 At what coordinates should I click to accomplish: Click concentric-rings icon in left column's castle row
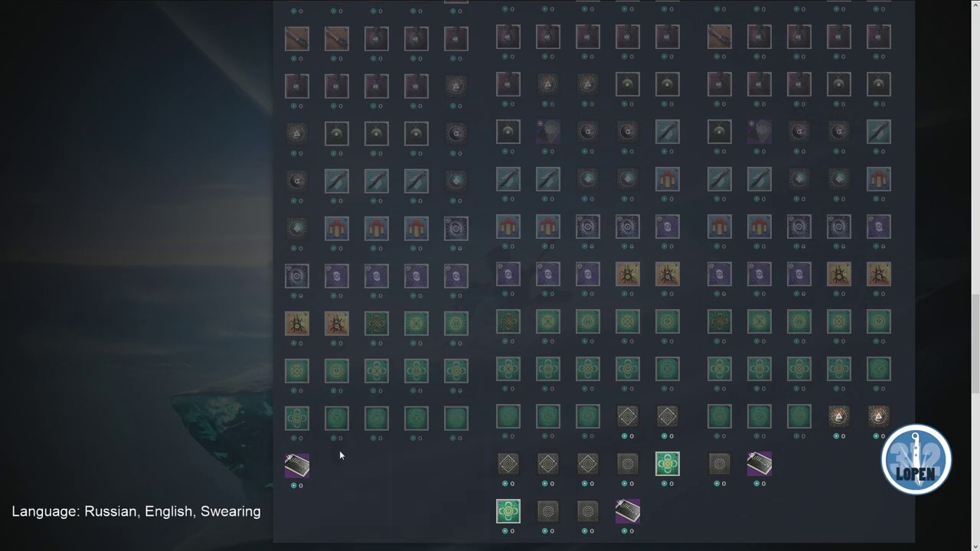click(456, 228)
